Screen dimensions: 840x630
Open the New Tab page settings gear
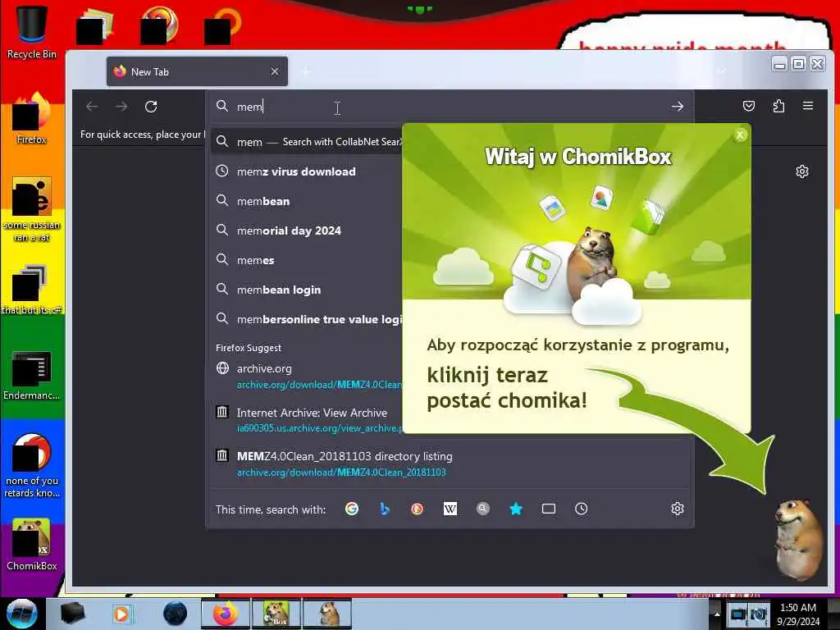pyautogui.click(x=802, y=171)
